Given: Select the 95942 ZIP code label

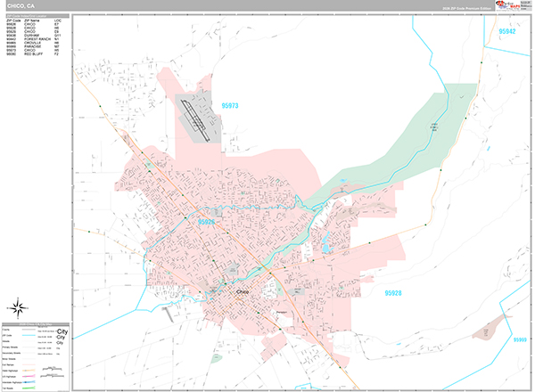Looking at the screenshot, I should coord(508,31).
